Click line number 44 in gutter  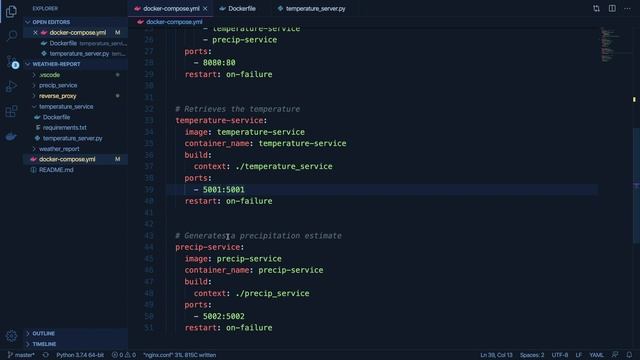[x=149, y=247]
